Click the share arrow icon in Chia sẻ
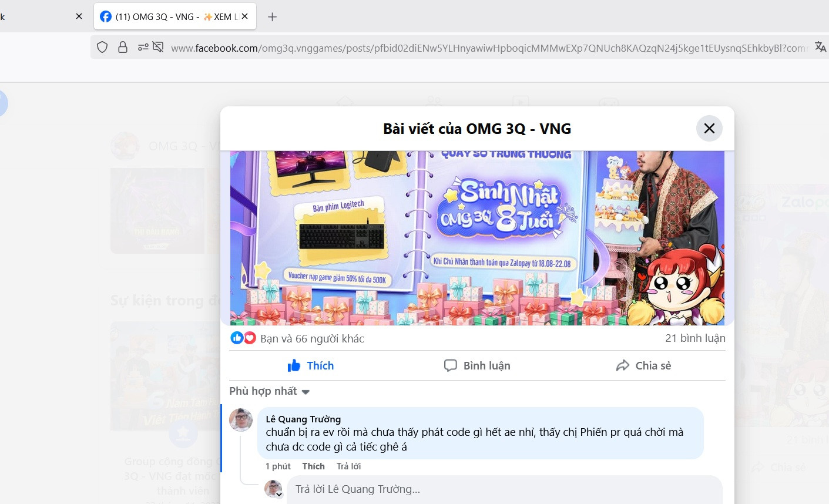The width and height of the screenshot is (829, 504). [x=622, y=365]
